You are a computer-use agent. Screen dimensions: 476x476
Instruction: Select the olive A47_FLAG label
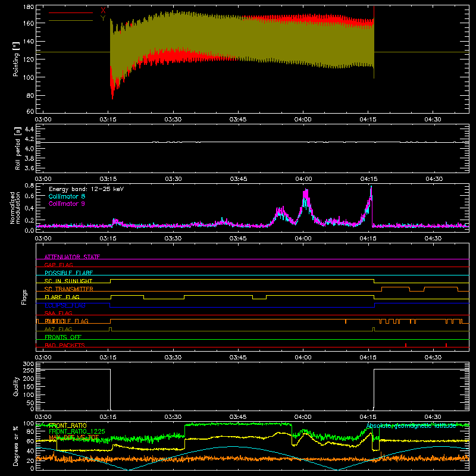(x=58, y=329)
